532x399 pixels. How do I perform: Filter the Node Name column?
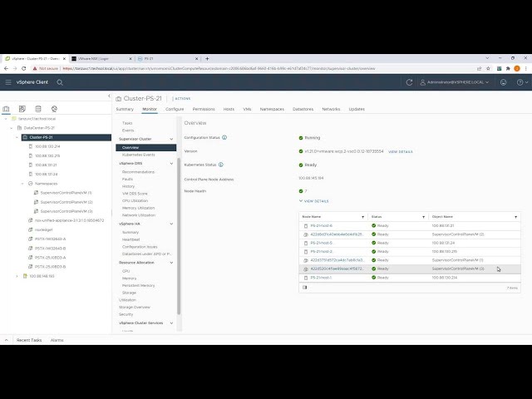(362, 217)
